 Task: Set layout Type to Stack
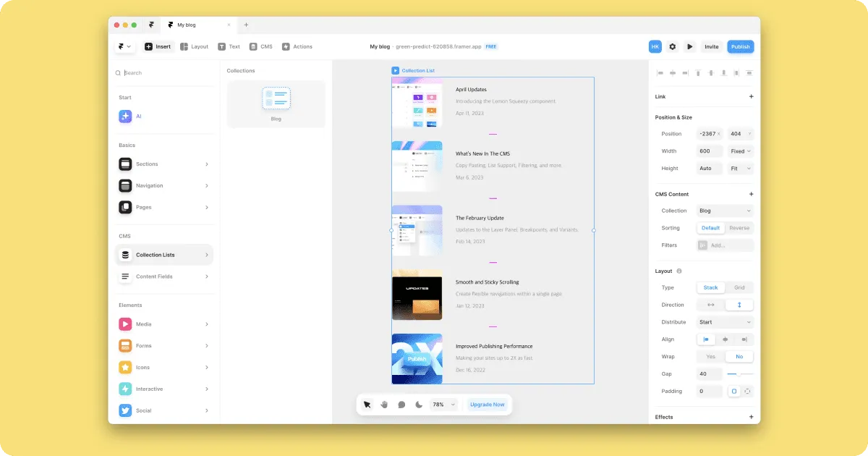(711, 287)
